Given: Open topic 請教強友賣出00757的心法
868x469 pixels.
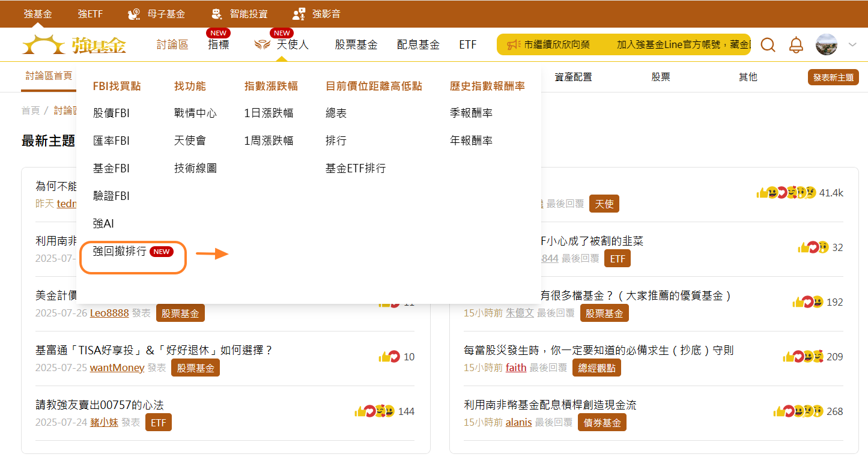Looking at the screenshot, I should [x=100, y=405].
